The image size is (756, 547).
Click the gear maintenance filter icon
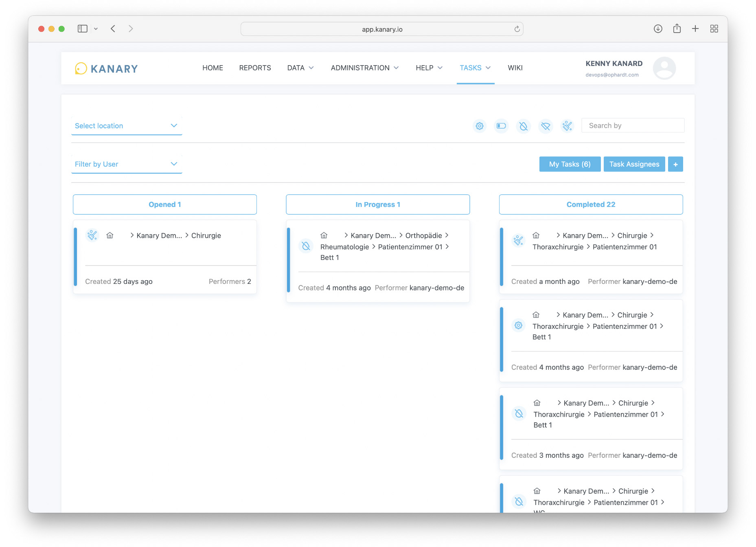(480, 126)
